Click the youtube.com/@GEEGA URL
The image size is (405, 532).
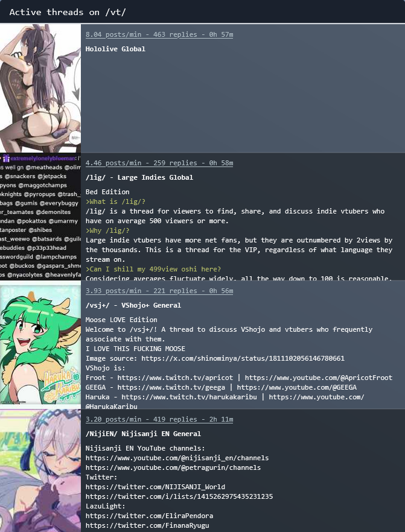pos(297,387)
